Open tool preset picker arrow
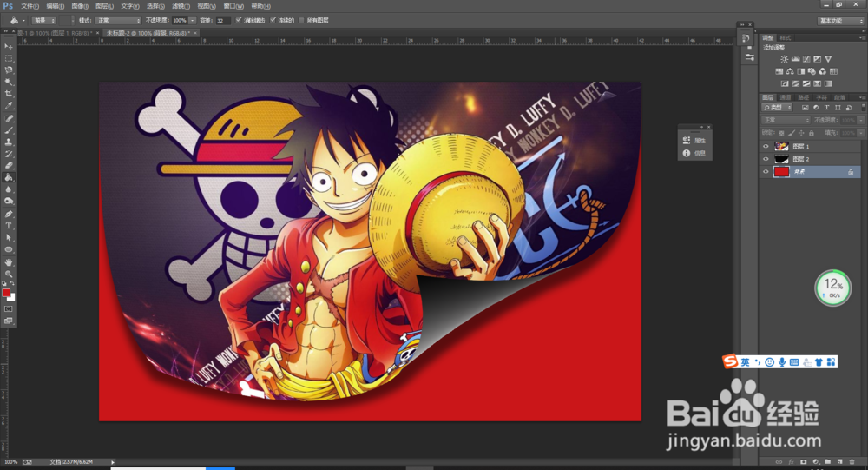868x470 pixels. 23,21
